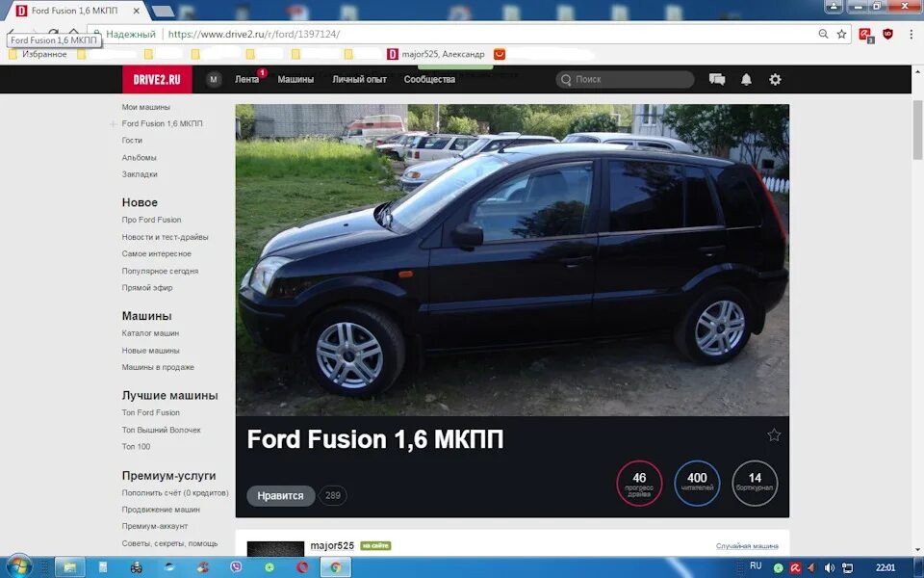
Task: Click the zoom magnifier icon in the address bar
Action: 823,35
